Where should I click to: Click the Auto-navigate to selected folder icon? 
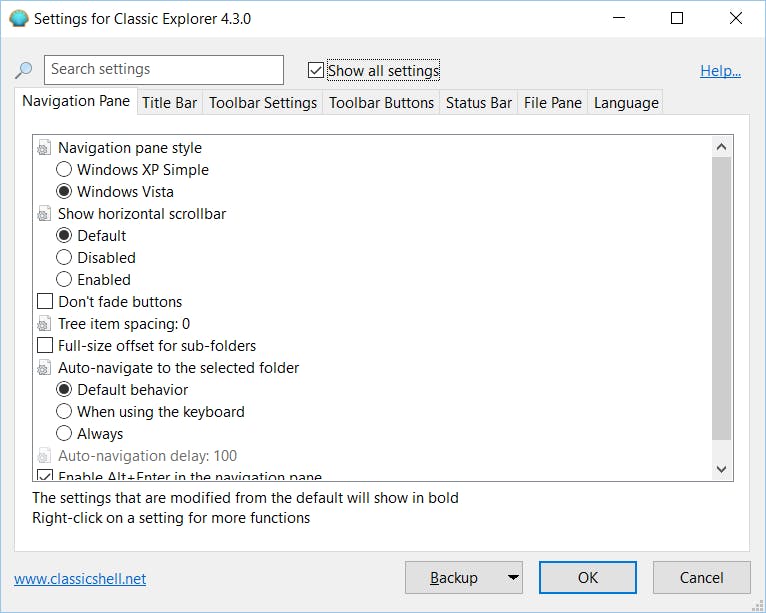point(44,368)
